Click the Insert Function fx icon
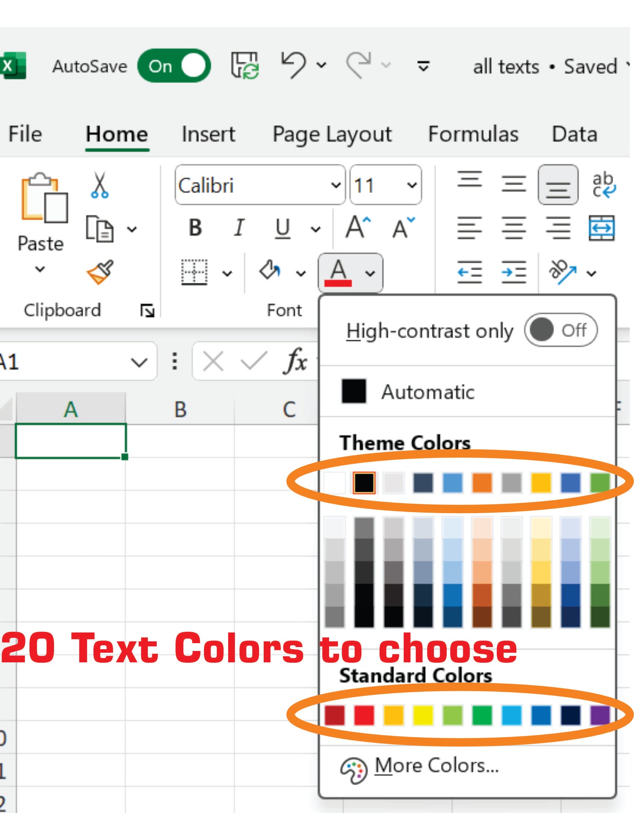 [296, 362]
